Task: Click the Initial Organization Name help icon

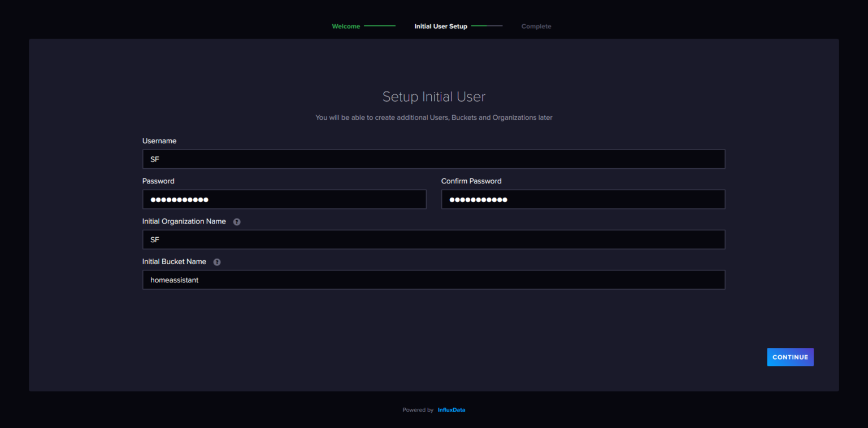Action: (237, 221)
